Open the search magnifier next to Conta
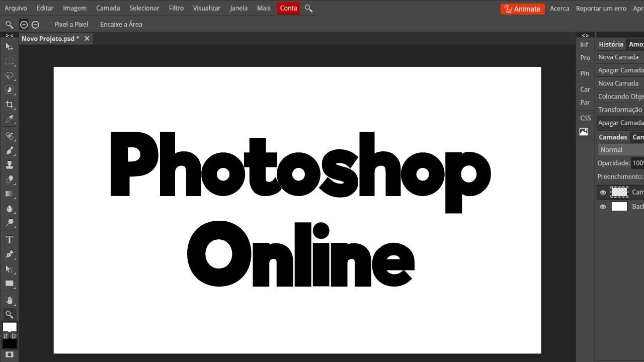The width and height of the screenshot is (644, 362). point(309,8)
